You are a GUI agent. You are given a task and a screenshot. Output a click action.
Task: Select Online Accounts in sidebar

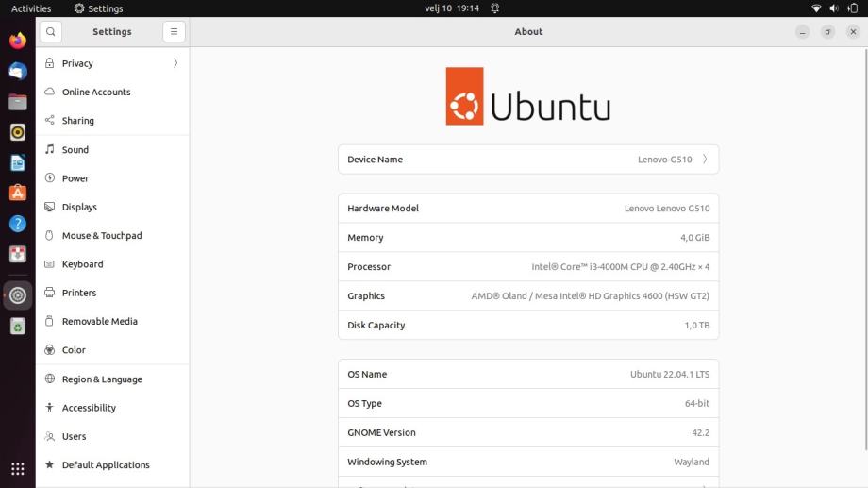(96, 92)
